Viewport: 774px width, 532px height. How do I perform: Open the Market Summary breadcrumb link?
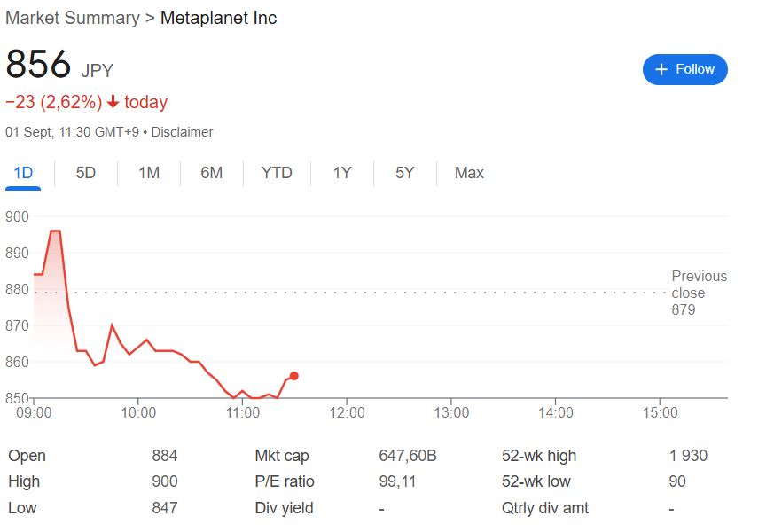[x=73, y=18]
